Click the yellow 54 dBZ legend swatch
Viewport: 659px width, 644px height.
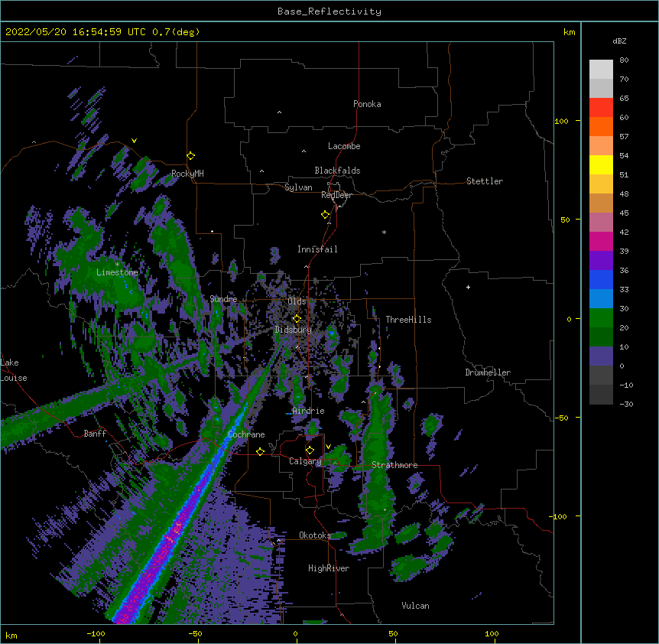coord(601,164)
